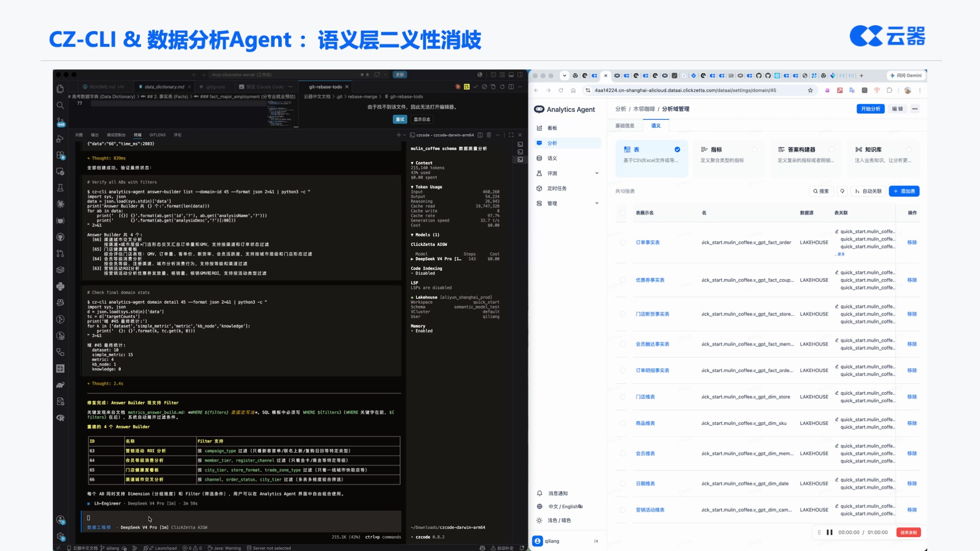Bookmark this page with star icon
The height and width of the screenshot is (551, 980).
pyautogui.click(x=810, y=90)
